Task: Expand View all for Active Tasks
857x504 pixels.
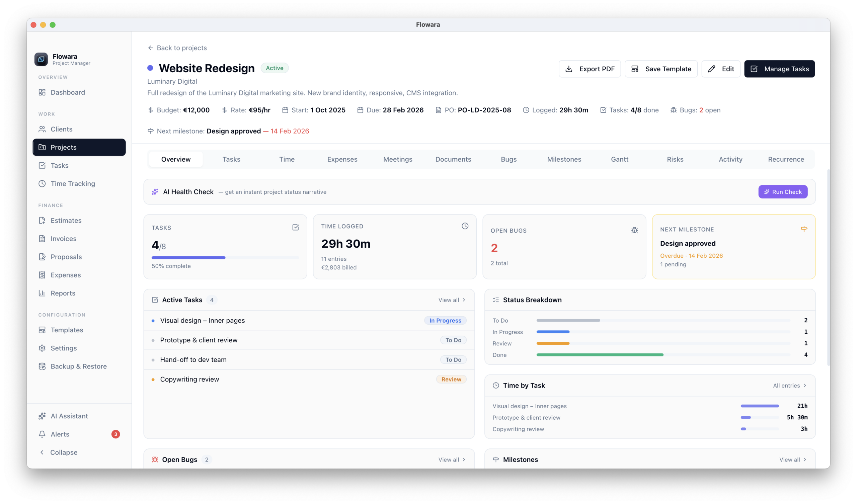Action: pos(452,300)
